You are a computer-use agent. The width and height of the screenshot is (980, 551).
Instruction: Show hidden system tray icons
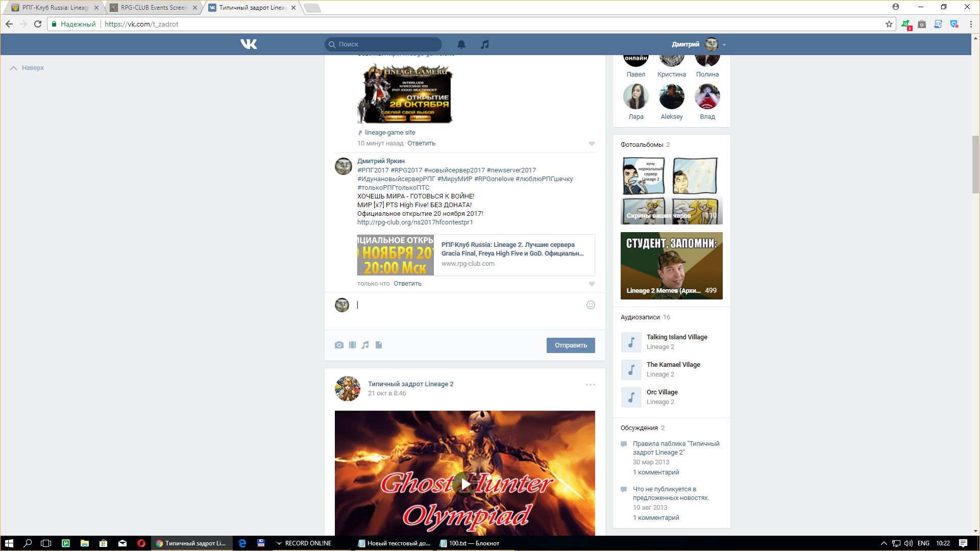click(884, 543)
